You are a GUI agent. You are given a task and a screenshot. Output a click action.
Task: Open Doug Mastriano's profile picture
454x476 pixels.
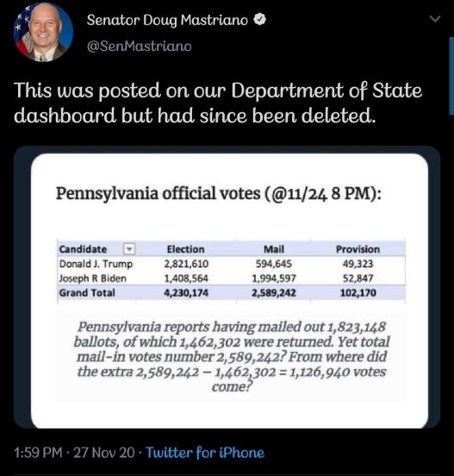43,32
